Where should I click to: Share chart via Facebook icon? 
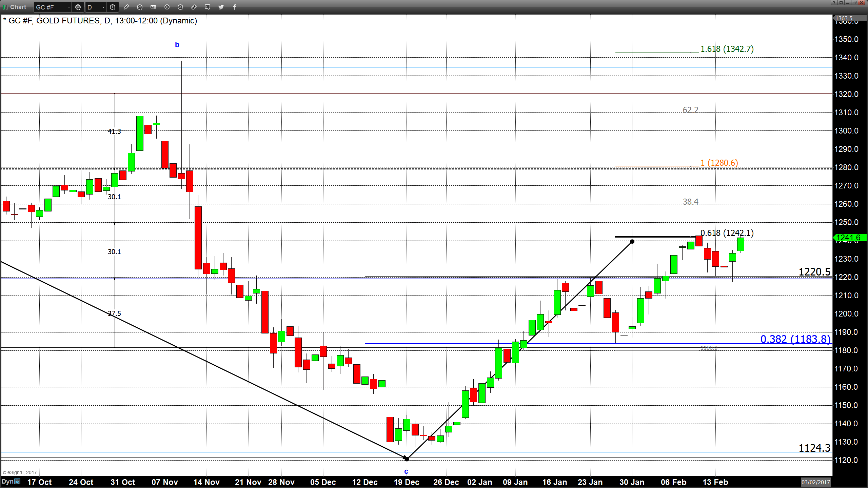pos(235,7)
